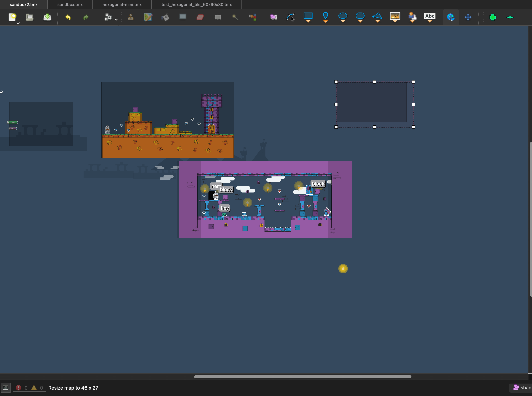Click the Save icon with green arrow
Image resolution: width=532 pixels, height=396 pixels.
pyautogui.click(x=47, y=17)
